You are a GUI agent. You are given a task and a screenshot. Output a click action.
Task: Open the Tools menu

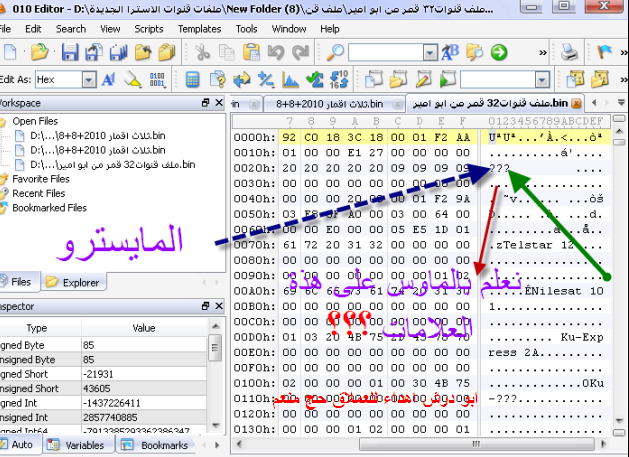pyautogui.click(x=246, y=29)
